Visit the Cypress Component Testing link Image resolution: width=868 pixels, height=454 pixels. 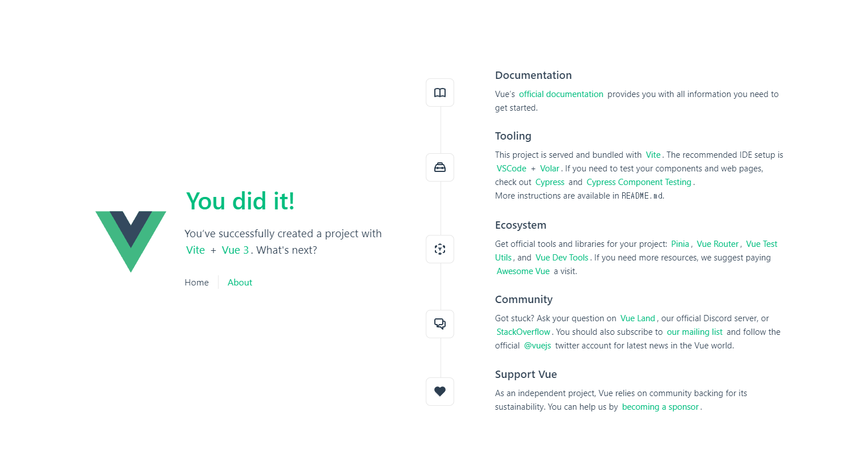[x=639, y=182]
